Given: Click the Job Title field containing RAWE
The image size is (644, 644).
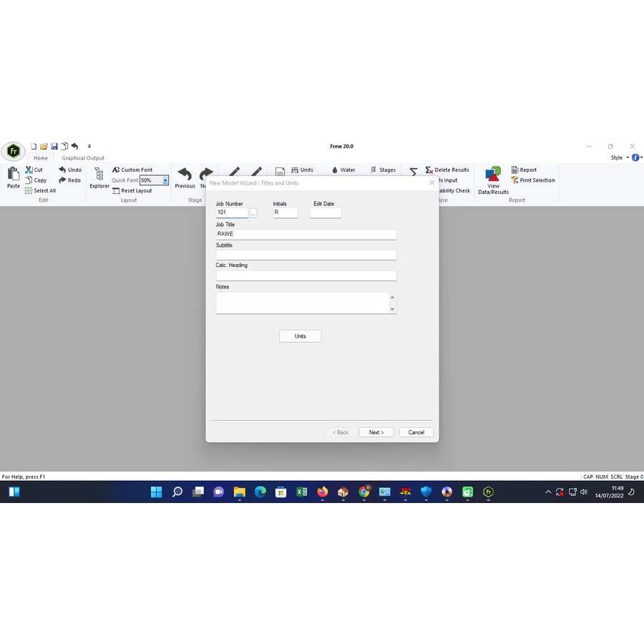Looking at the screenshot, I should pyautogui.click(x=306, y=234).
